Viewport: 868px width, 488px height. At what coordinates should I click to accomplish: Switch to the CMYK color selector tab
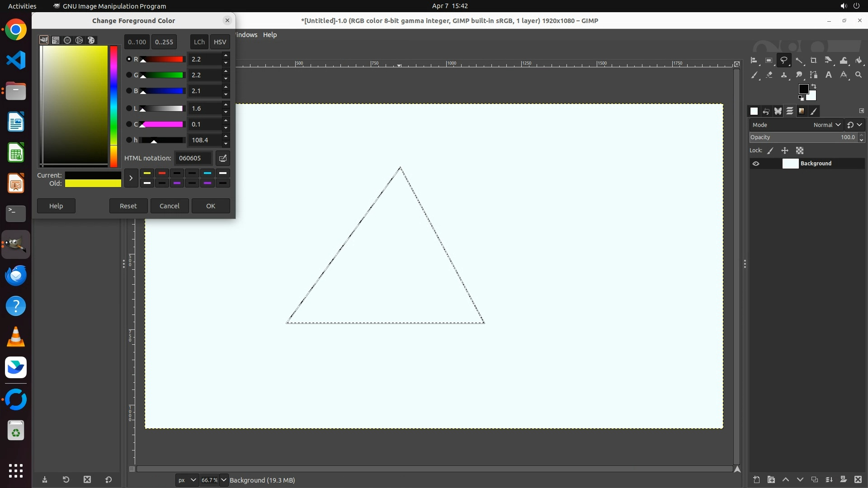tap(56, 40)
